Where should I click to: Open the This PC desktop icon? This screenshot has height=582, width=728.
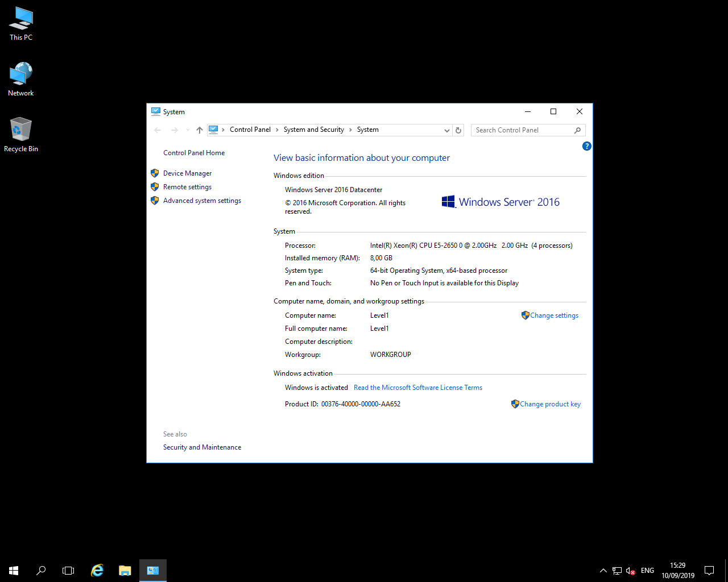(x=20, y=23)
